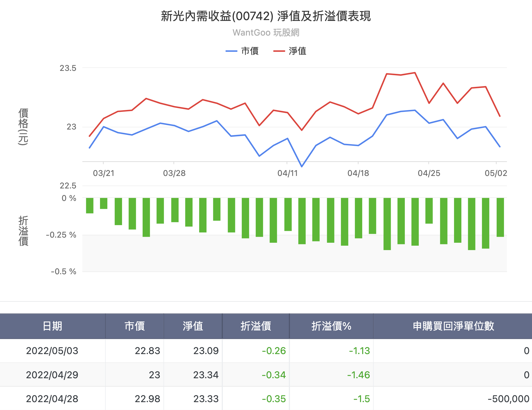Click the -500,000 net units value for 2022/04/28
Screen dimensions: 532x410
(508, 399)
